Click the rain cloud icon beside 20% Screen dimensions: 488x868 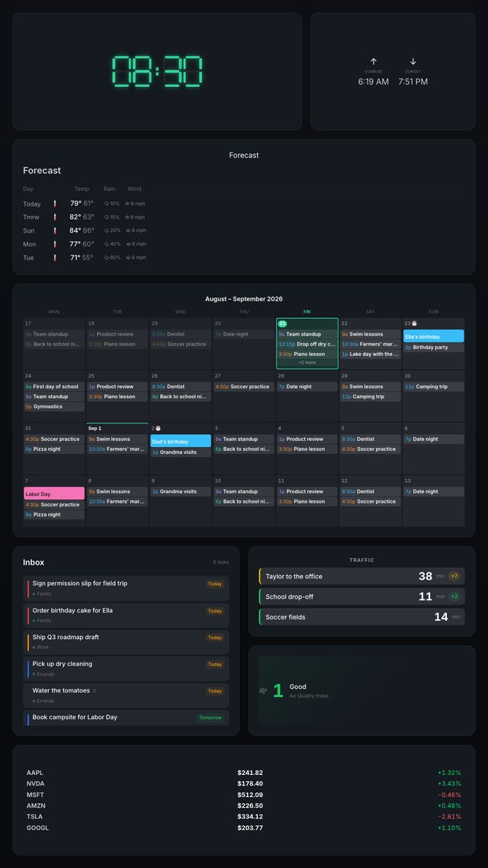pyautogui.click(x=106, y=230)
